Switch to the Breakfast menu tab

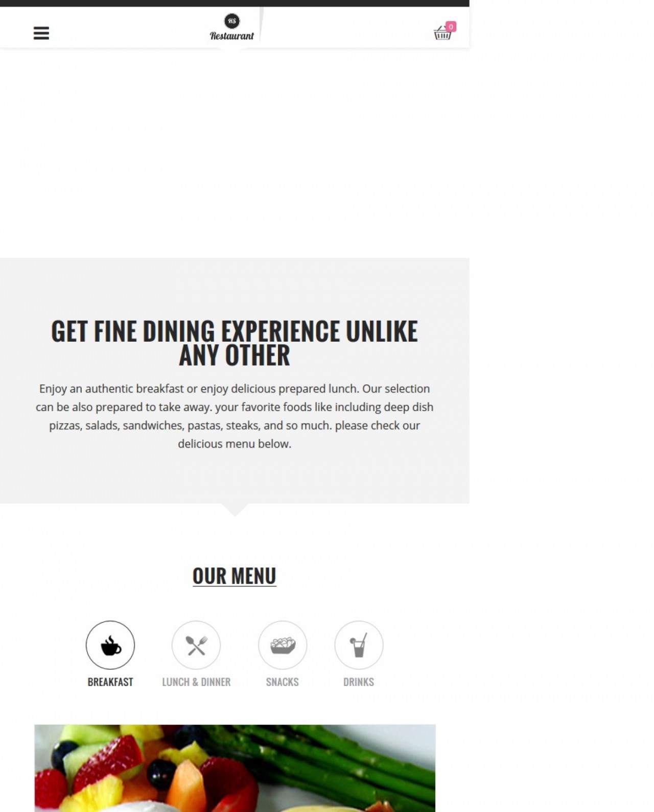coord(110,682)
